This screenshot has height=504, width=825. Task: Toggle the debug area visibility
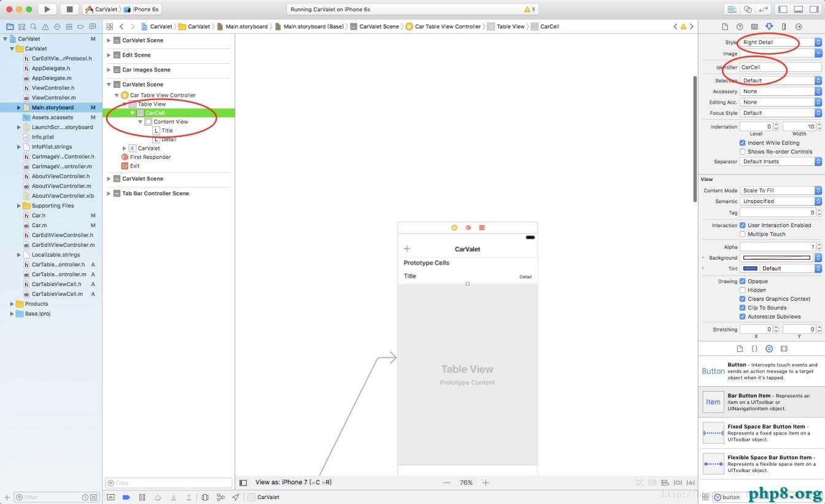(x=799, y=9)
